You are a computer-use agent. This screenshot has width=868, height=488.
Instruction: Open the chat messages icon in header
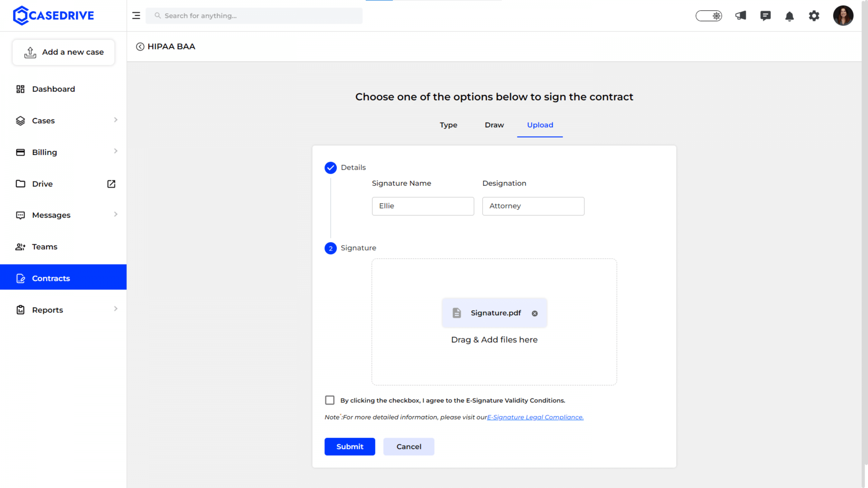(765, 15)
